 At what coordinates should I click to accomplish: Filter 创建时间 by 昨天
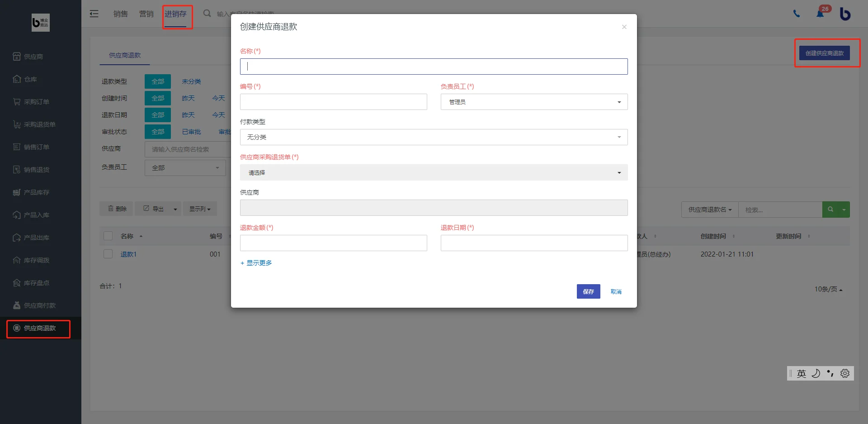[188, 98]
